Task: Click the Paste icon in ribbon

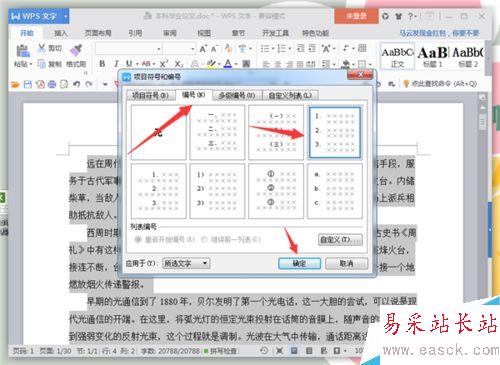Action: [23, 51]
